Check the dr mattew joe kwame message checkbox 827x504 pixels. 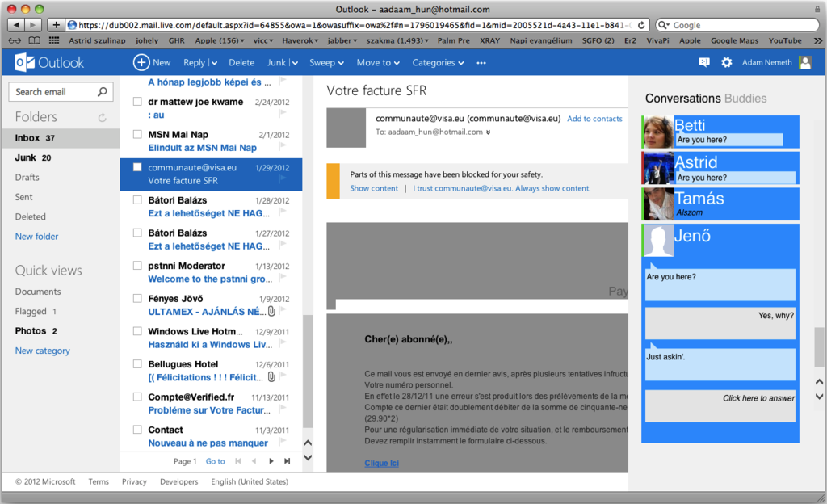[137, 101]
